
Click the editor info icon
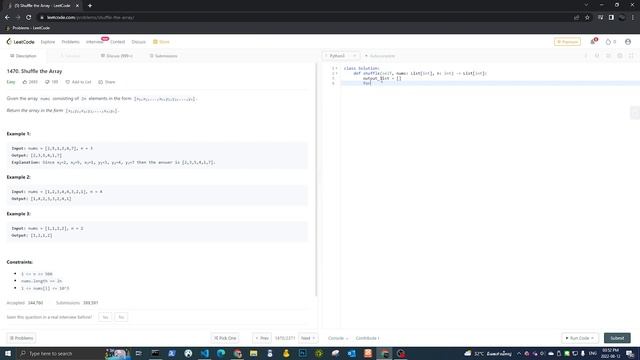pyautogui.click(x=586, y=56)
